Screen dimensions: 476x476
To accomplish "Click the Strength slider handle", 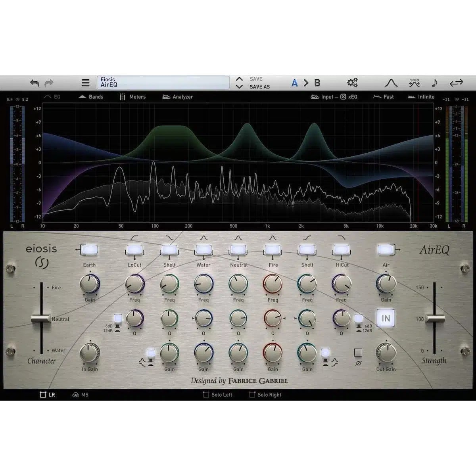I will pyautogui.click(x=435, y=319).
